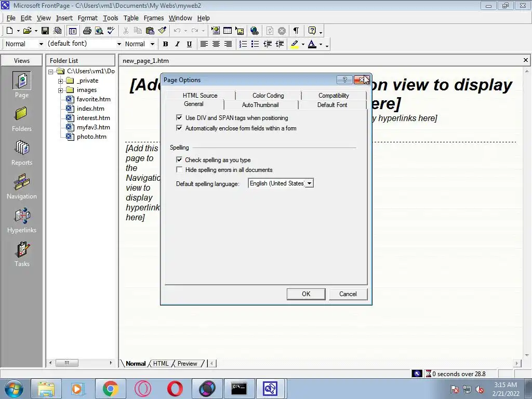Switch to the Compatibility tab

(x=334, y=96)
